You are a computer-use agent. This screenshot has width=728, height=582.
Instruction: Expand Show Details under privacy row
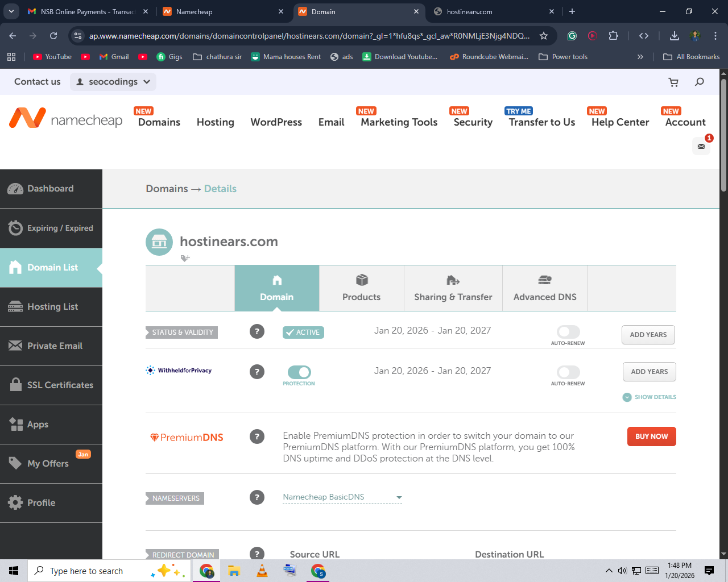650,397
